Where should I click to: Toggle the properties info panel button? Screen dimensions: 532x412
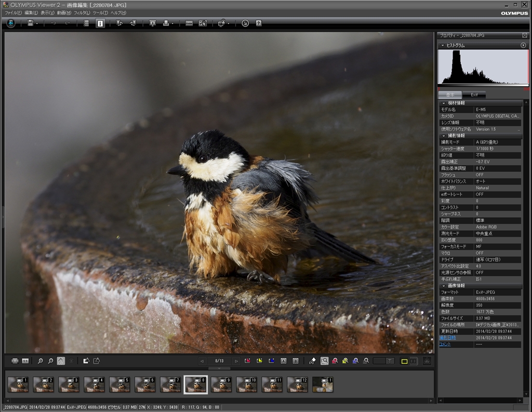click(100, 23)
